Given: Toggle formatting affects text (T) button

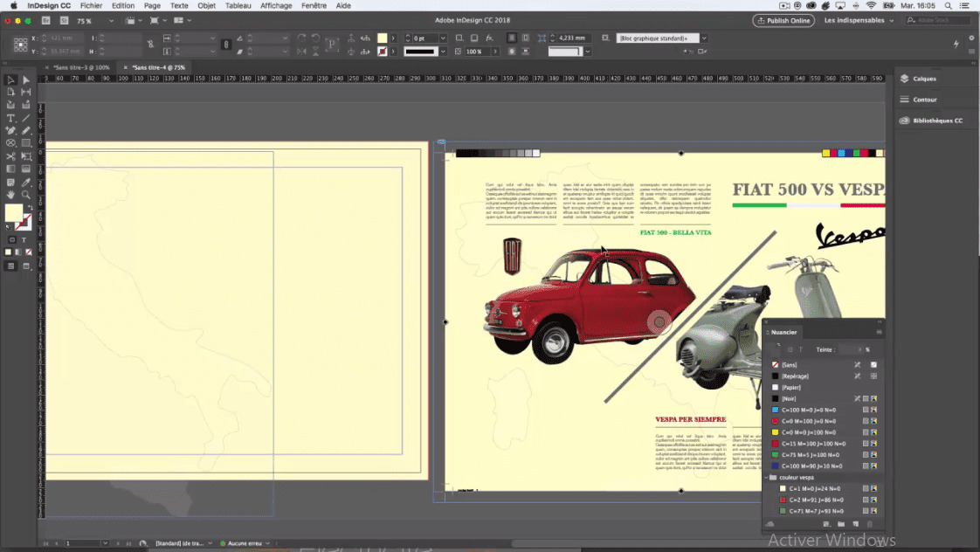Looking at the screenshot, I should [24, 239].
